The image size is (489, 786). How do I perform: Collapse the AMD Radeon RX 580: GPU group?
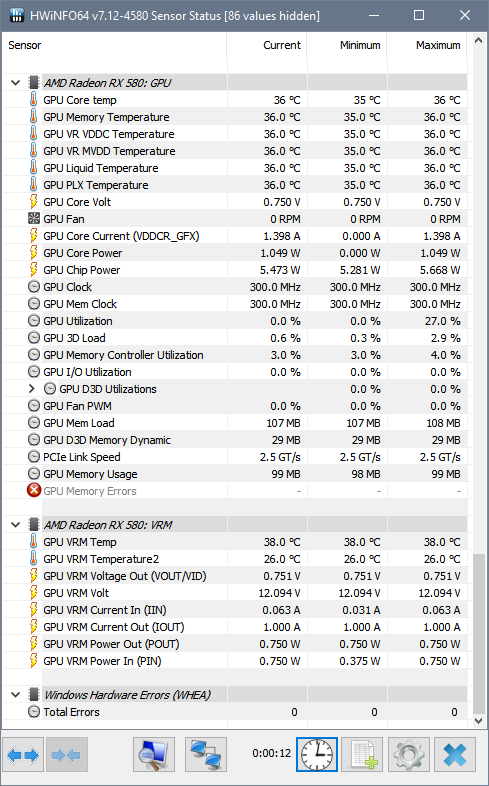(16, 83)
